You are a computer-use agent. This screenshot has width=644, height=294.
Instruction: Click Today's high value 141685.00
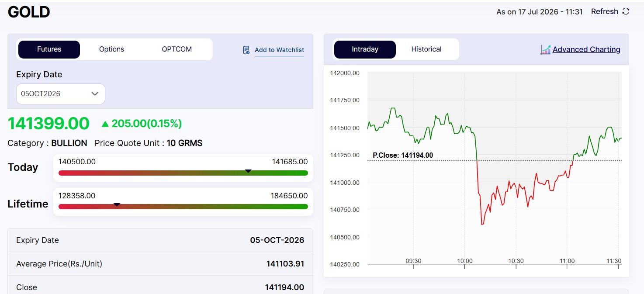coord(290,162)
